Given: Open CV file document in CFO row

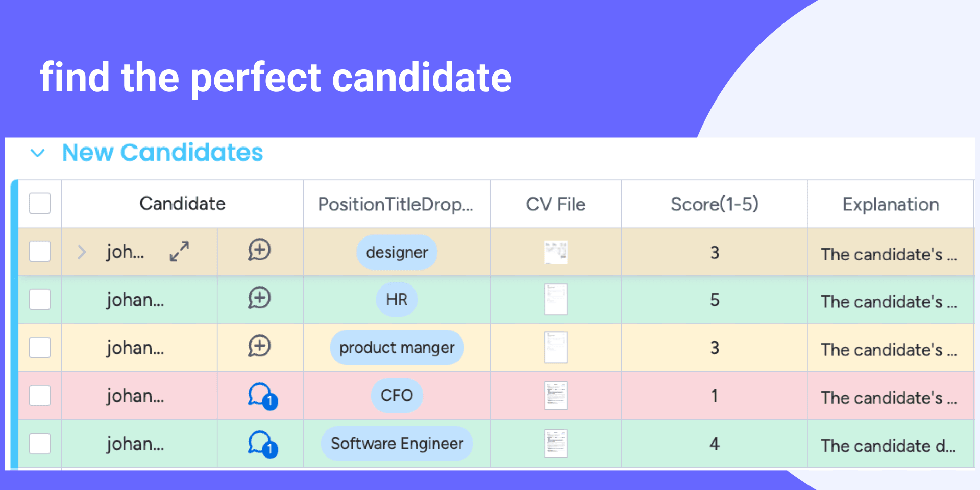Looking at the screenshot, I should point(555,396).
